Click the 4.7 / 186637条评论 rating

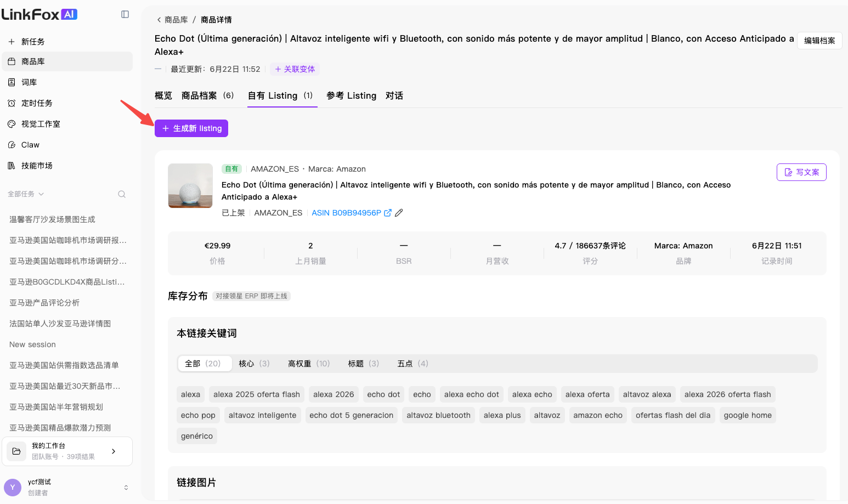pos(590,246)
